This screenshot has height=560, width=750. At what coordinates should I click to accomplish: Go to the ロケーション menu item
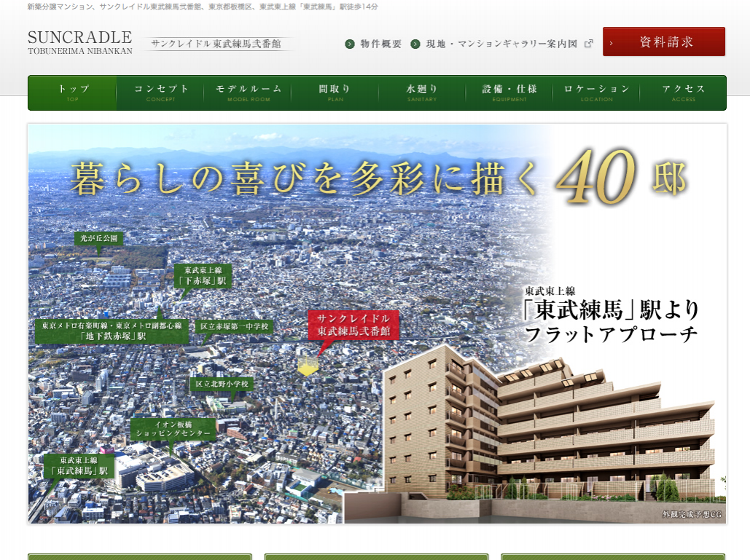click(596, 92)
